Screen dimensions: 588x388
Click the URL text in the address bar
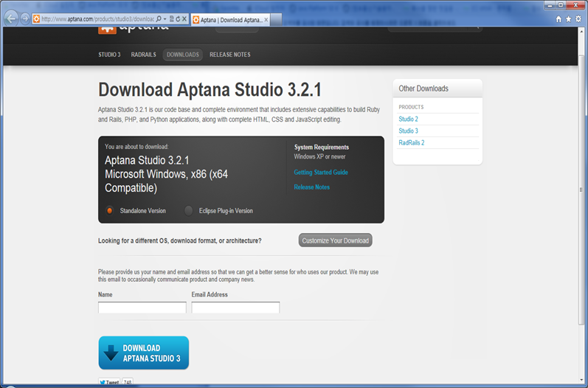[x=97, y=19]
